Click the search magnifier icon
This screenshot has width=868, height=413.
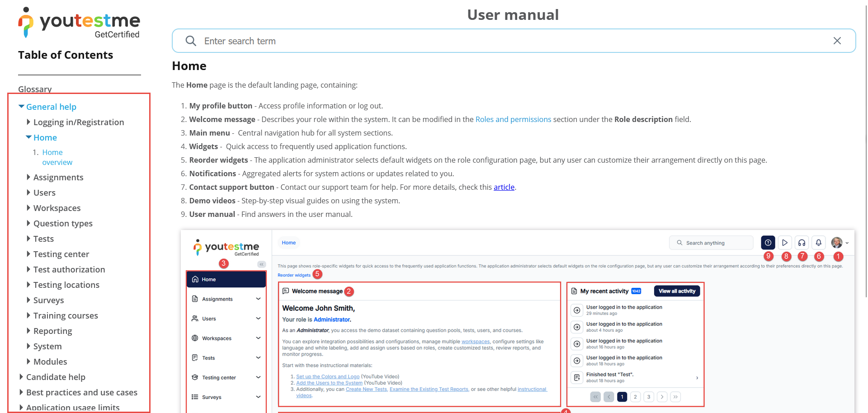click(191, 41)
